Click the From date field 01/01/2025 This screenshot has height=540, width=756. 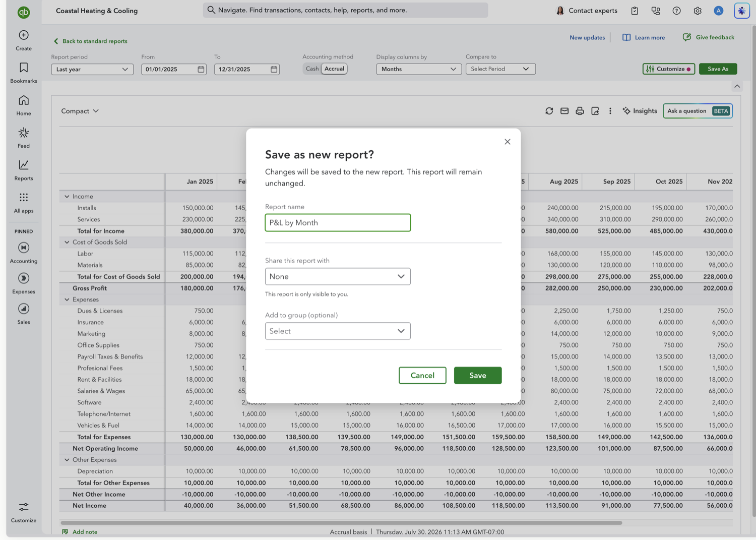tap(174, 69)
